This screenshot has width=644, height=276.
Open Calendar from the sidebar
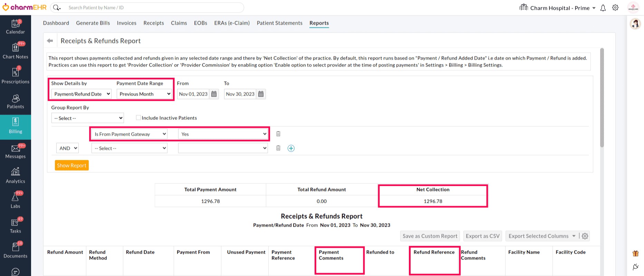pos(15,27)
